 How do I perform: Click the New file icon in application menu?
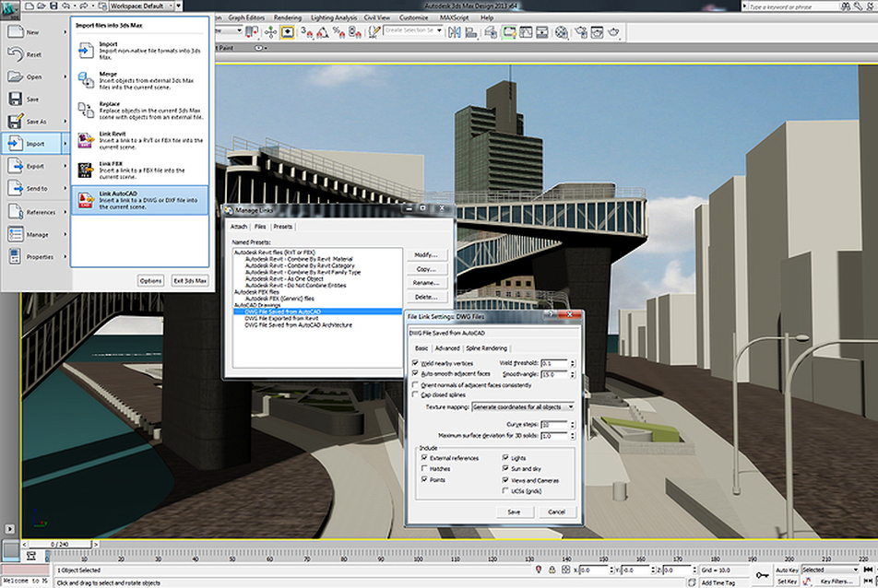click(x=15, y=32)
